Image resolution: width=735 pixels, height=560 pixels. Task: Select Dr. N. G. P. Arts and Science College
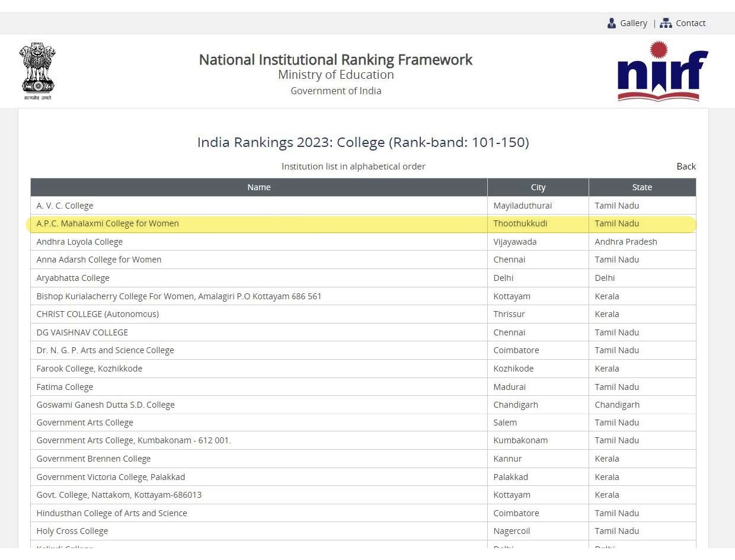105,350
